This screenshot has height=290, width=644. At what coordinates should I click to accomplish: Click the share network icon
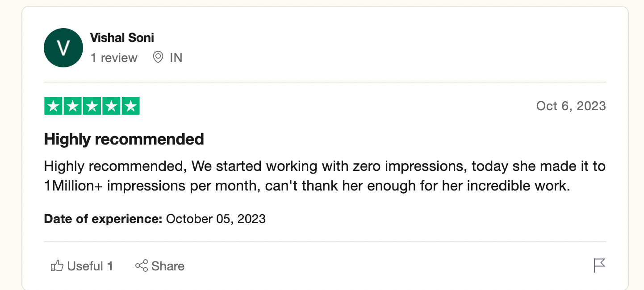(142, 266)
